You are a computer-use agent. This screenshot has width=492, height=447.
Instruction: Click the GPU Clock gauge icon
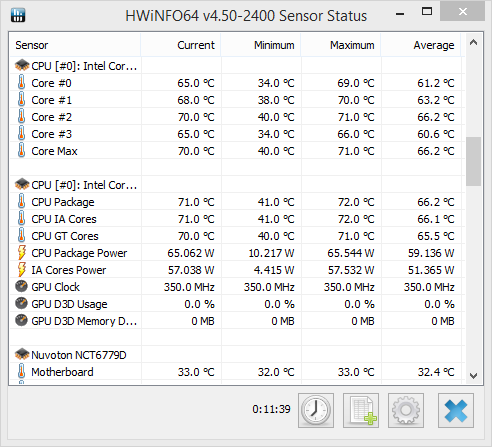pyautogui.click(x=21, y=286)
